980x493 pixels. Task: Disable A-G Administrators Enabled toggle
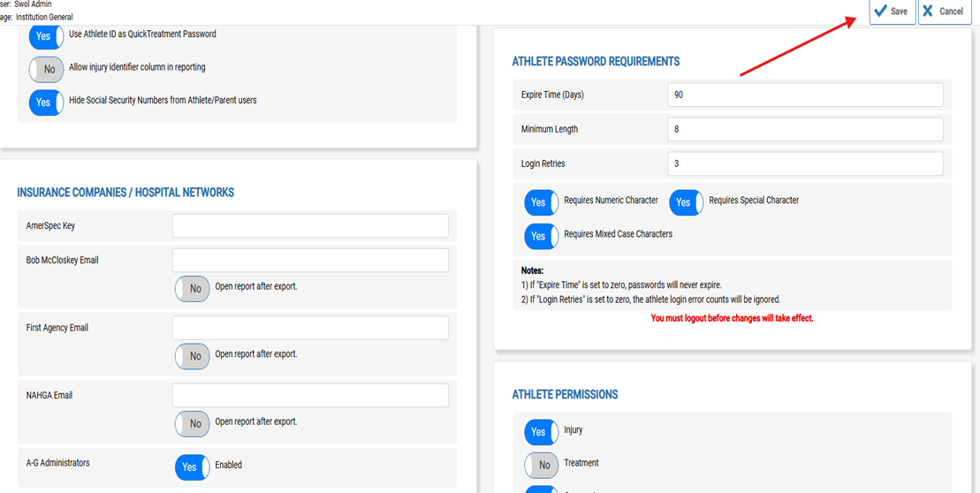192,466
